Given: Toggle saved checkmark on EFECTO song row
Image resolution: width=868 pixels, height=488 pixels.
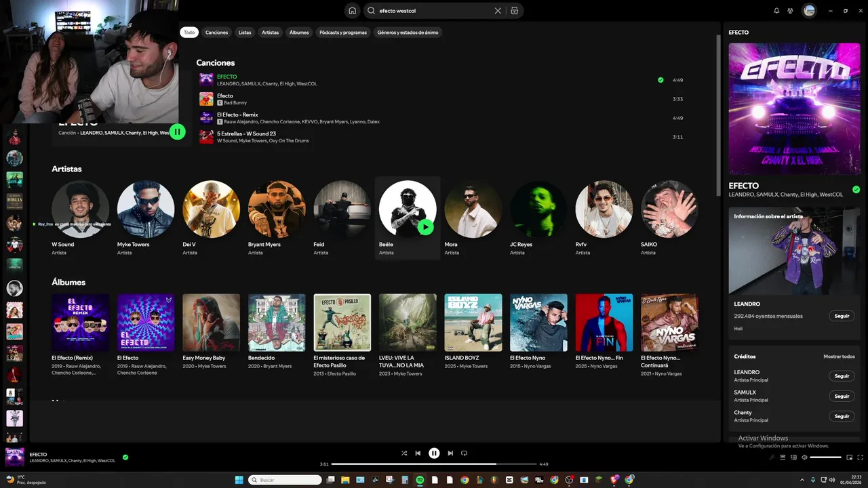Looking at the screenshot, I should tap(660, 80).
